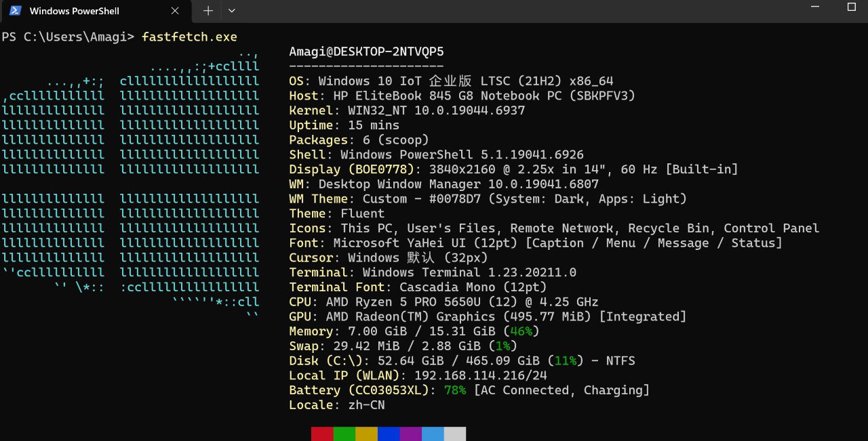Click the green color block
Viewport: 868px width, 441px height.
click(344, 434)
